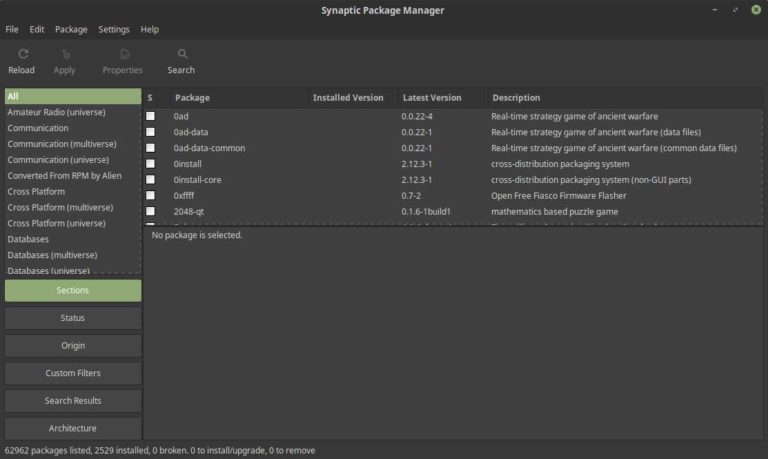
Task: Select the 0ad-data package name
Action: click(x=191, y=132)
